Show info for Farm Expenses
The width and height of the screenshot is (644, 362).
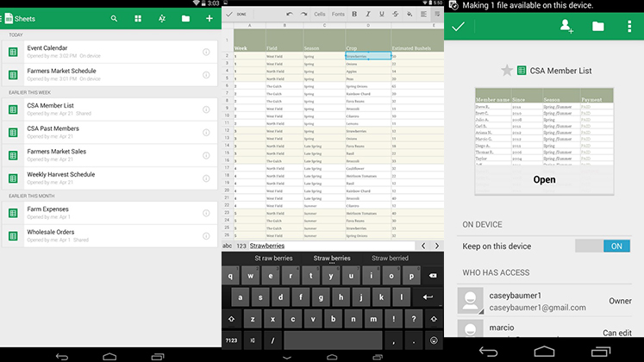(x=206, y=213)
